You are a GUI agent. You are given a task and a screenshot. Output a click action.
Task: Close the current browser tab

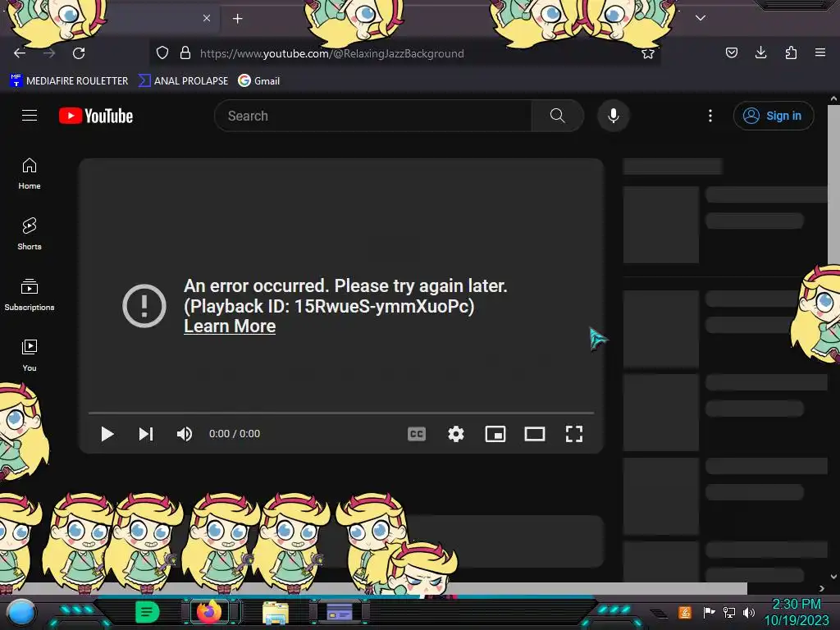point(207,18)
